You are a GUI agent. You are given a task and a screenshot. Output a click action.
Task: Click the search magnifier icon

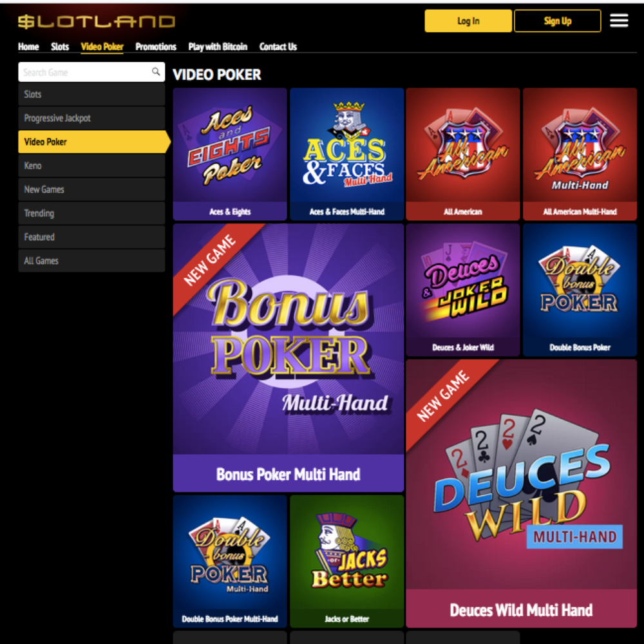(156, 71)
